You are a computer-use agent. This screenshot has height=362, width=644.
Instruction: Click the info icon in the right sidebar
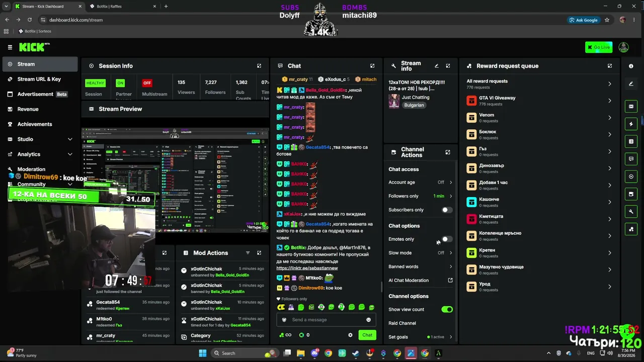[631, 66]
